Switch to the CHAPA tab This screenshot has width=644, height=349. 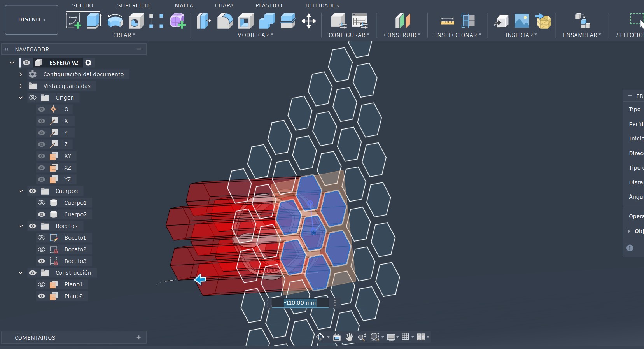[x=224, y=5]
